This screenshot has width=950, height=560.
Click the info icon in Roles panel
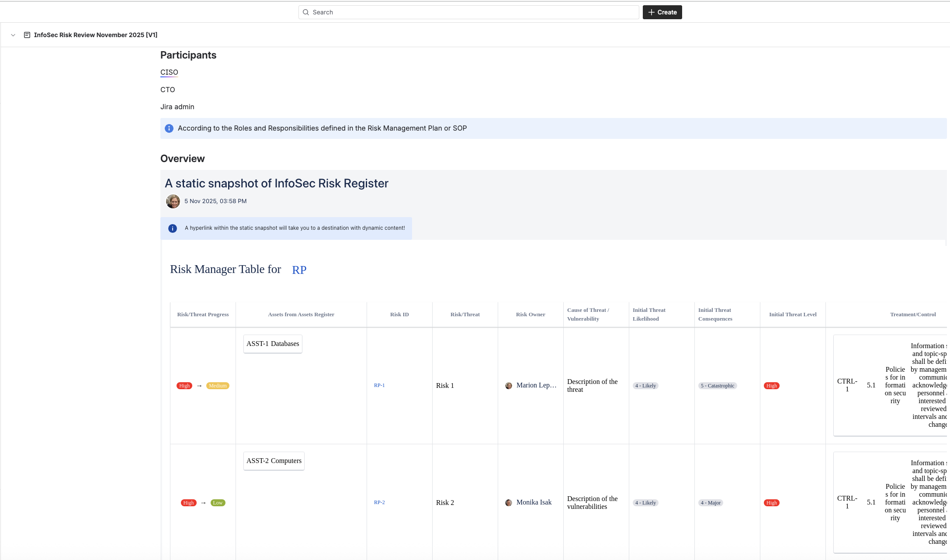coord(169,128)
